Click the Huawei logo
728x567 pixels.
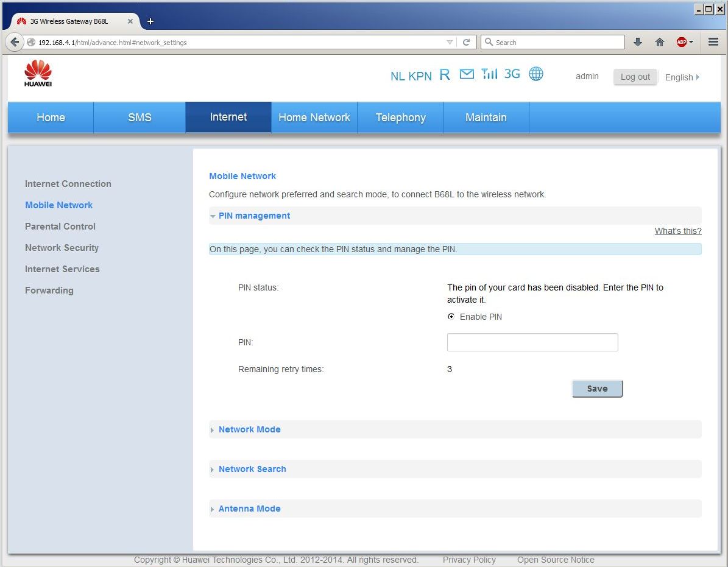[38, 73]
